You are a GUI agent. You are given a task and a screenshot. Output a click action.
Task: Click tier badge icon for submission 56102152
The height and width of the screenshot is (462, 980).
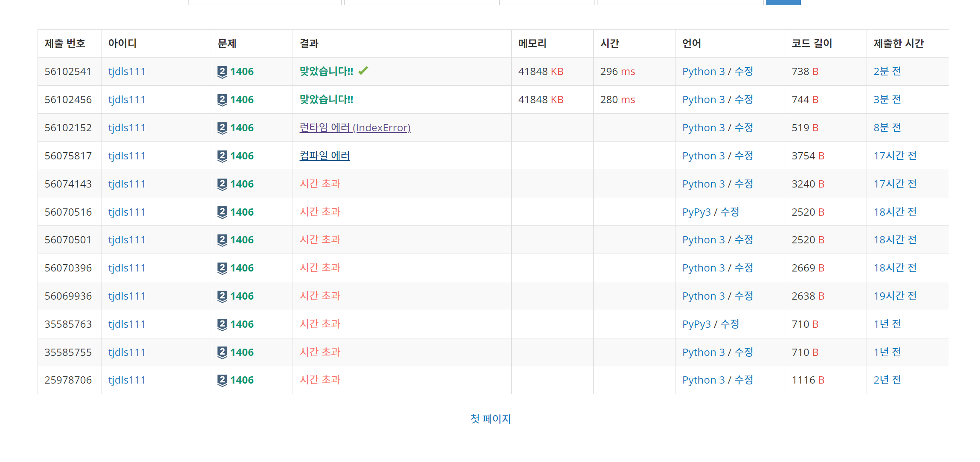click(x=222, y=128)
